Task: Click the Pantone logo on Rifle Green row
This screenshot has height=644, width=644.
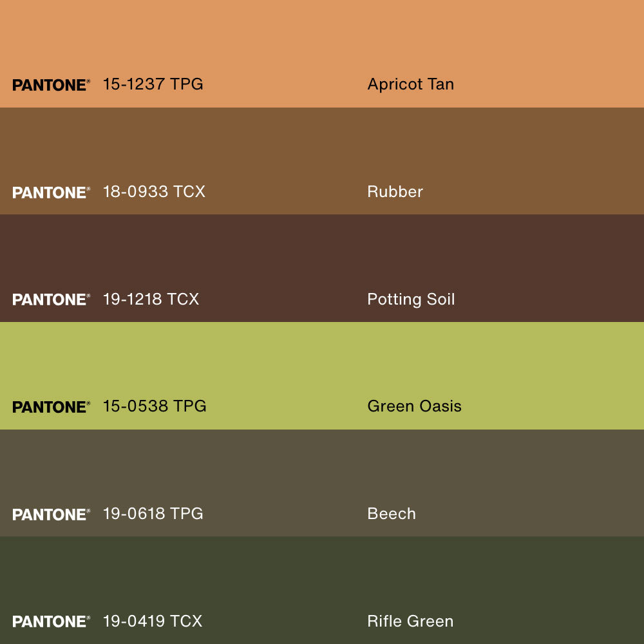Action: tap(51, 621)
